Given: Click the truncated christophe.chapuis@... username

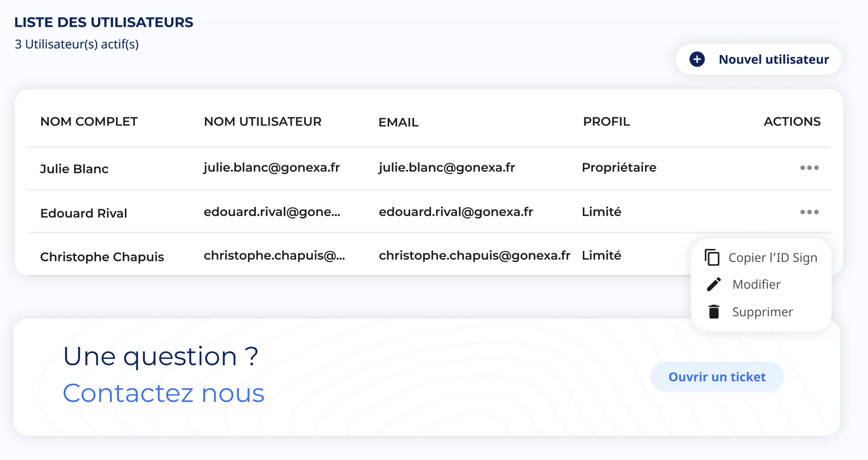Looking at the screenshot, I should [274, 255].
